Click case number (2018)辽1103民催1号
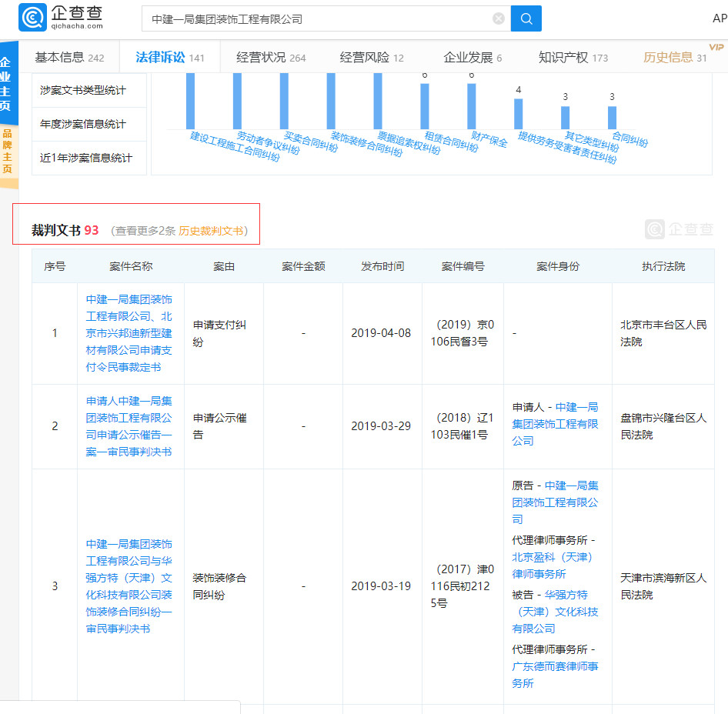 click(x=463, y=425)
